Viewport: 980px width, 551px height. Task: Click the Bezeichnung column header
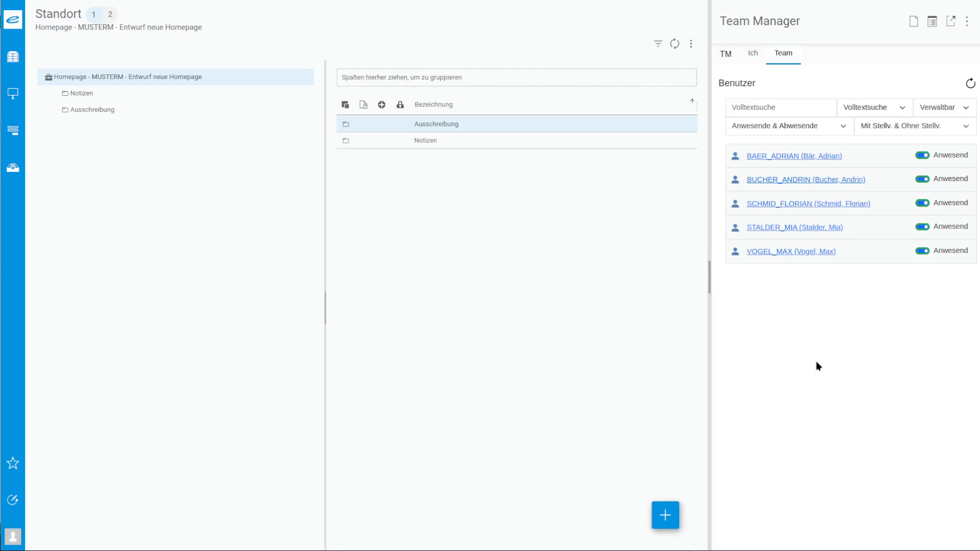[x=433, y=105]
